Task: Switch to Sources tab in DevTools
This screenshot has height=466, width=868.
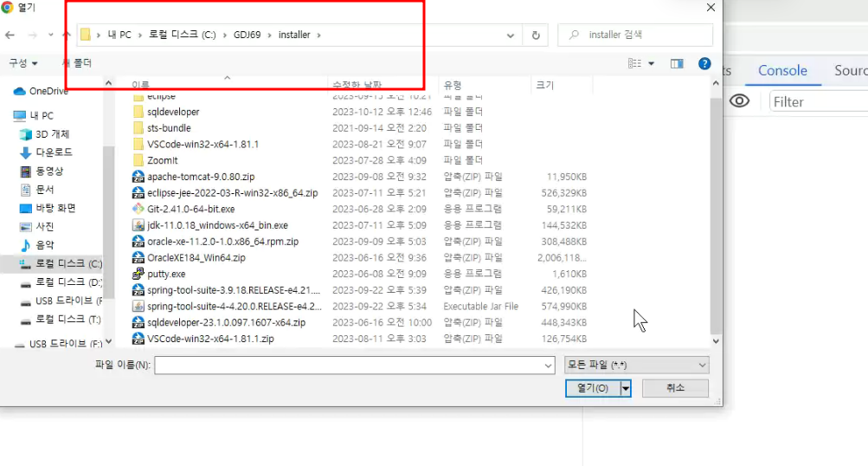Action: tap(851, 70)
